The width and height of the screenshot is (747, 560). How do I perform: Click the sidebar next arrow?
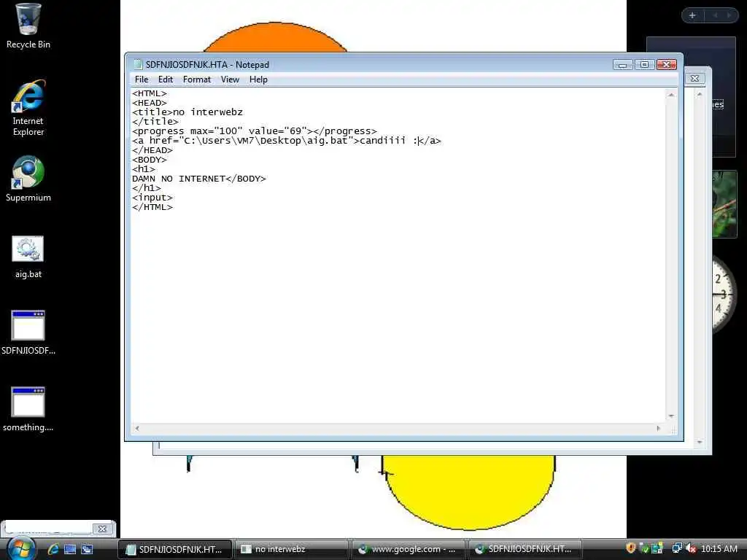729,15
